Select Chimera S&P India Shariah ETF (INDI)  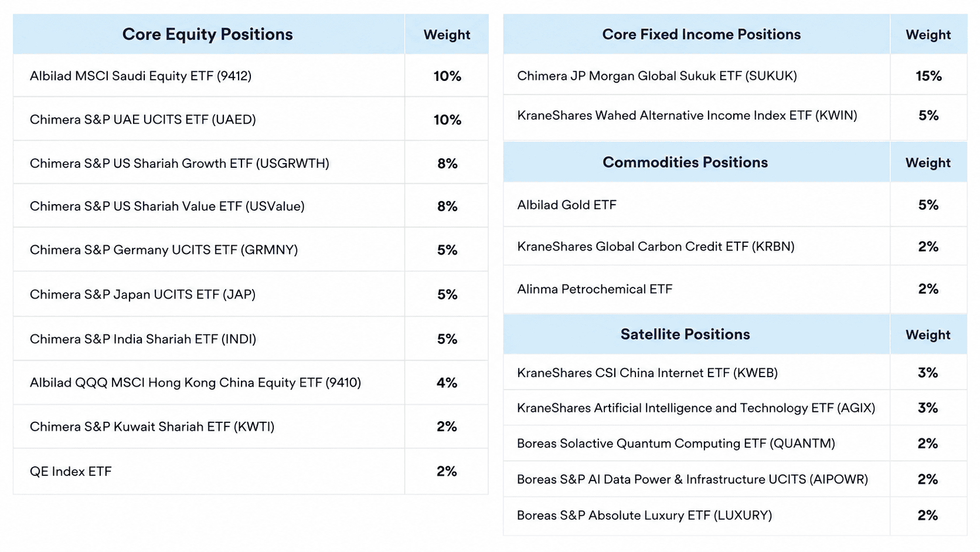(143, 339)
